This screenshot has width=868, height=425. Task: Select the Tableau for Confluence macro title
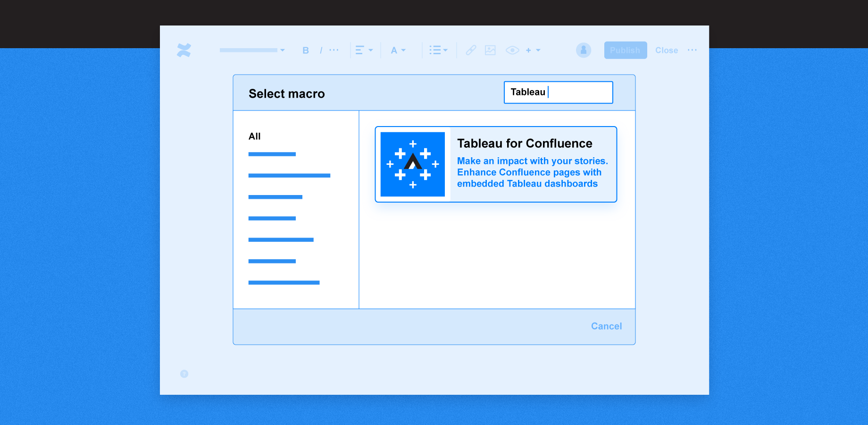[x=525, y=143]
